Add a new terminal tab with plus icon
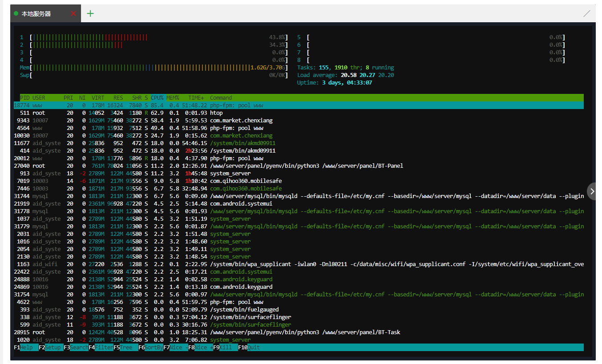Viewport: 602px width, 364px height. (x=90, y=13)
